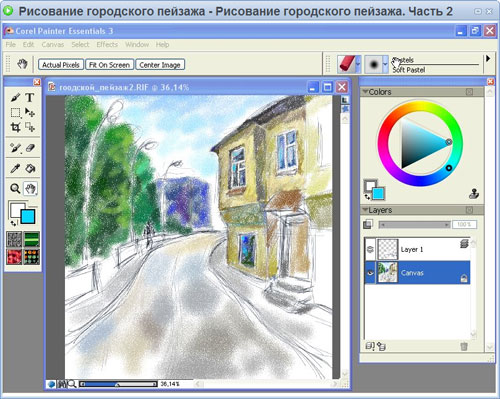
Task: Select the Dropper tool
Action: [15, 168]
